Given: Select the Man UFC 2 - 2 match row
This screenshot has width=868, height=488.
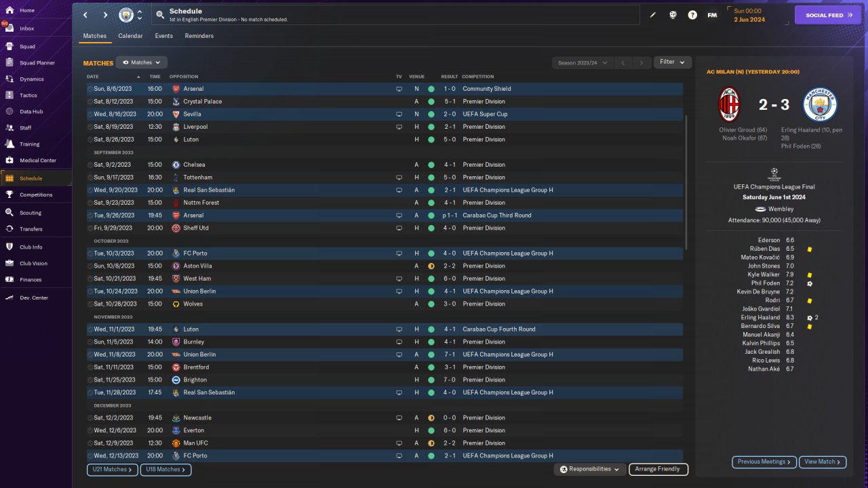Looking at the screenshot, I should (384, 443).
